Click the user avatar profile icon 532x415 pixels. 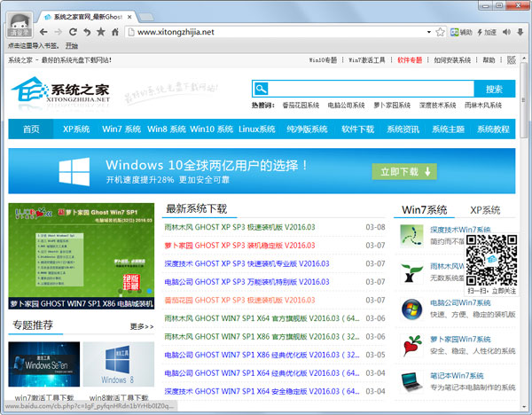(x=20, y=25)
